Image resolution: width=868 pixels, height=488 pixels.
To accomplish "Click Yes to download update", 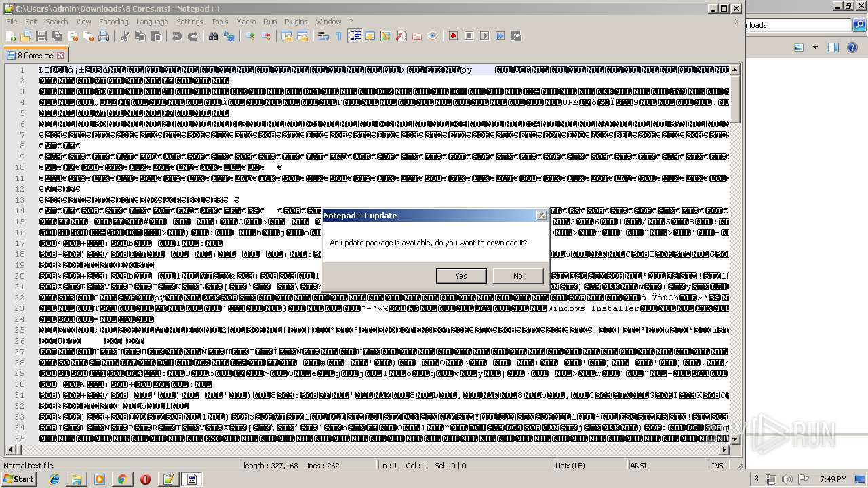I will coord(461,276).
